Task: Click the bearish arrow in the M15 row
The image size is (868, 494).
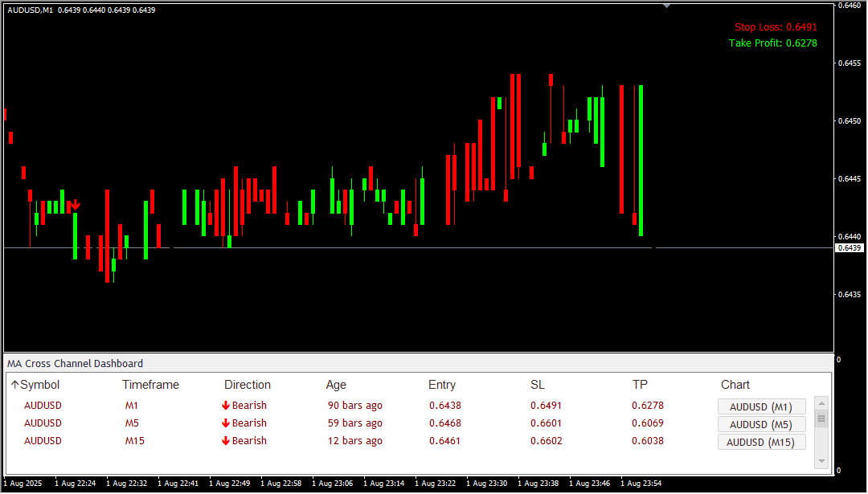Action: coord(226,441)
